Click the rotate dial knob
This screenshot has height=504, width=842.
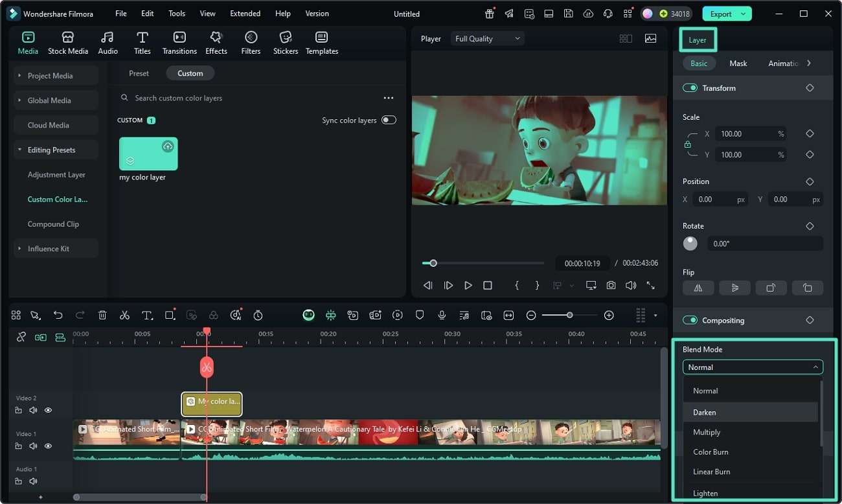coord(690,244)
